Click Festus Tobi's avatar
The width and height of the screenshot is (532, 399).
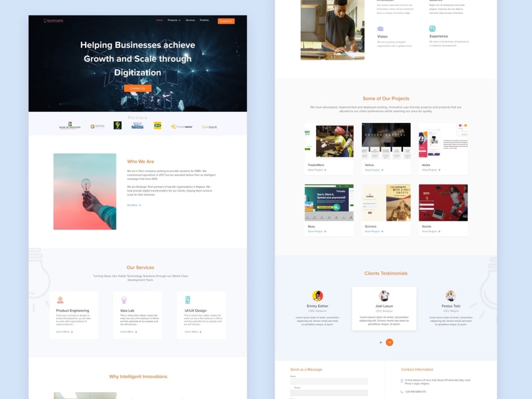point(451,295)
